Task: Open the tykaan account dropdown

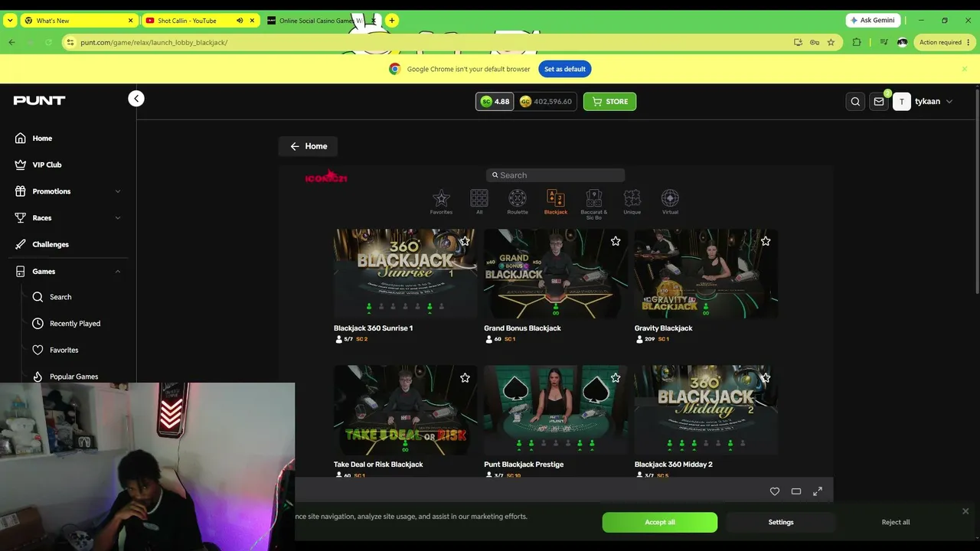Action: pyautogui.click(x=923, y=101)
